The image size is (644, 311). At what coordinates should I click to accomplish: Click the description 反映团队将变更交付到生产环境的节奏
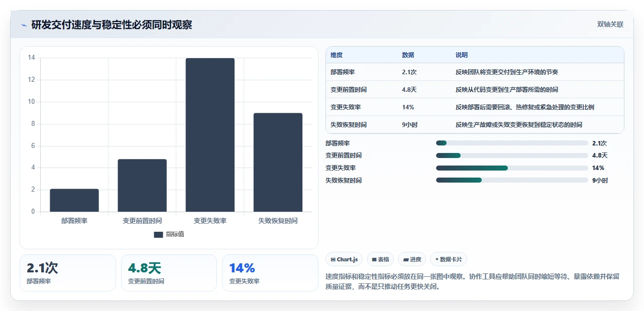tap(507, 72)
